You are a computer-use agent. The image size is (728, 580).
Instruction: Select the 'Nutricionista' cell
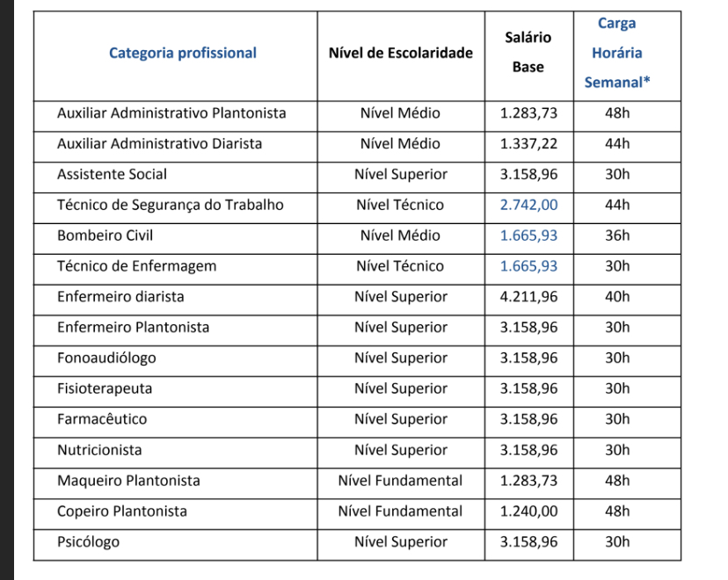tap(99, 450)
